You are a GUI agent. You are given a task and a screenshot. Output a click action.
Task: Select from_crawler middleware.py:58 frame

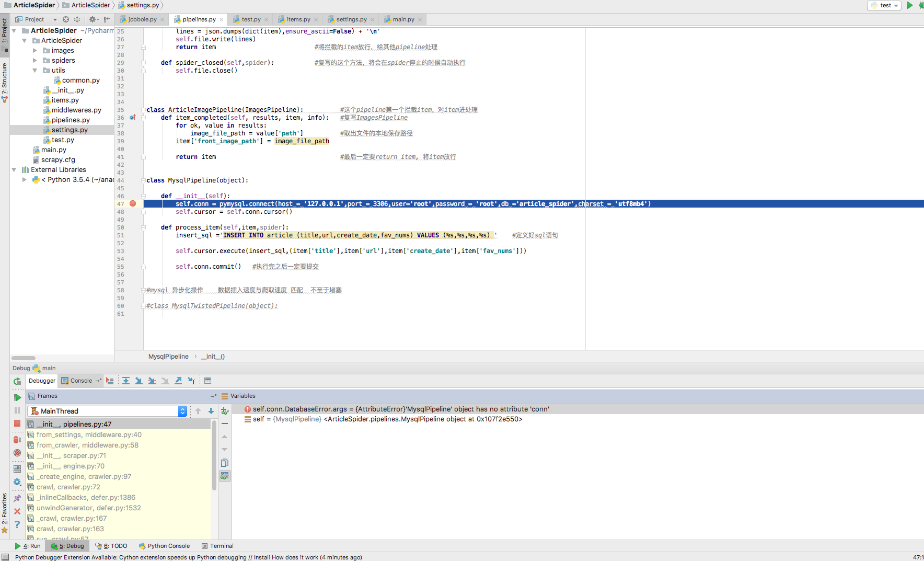pos(119,445)
